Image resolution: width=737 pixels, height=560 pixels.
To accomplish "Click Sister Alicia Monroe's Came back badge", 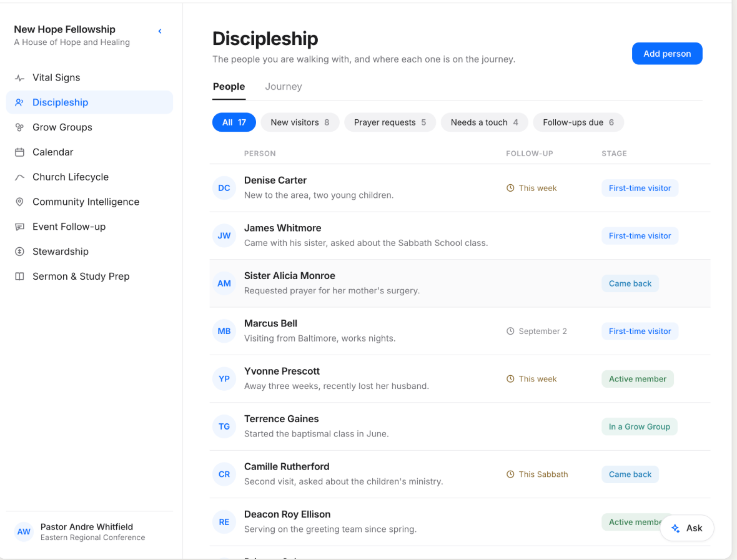I will [630, 283].
